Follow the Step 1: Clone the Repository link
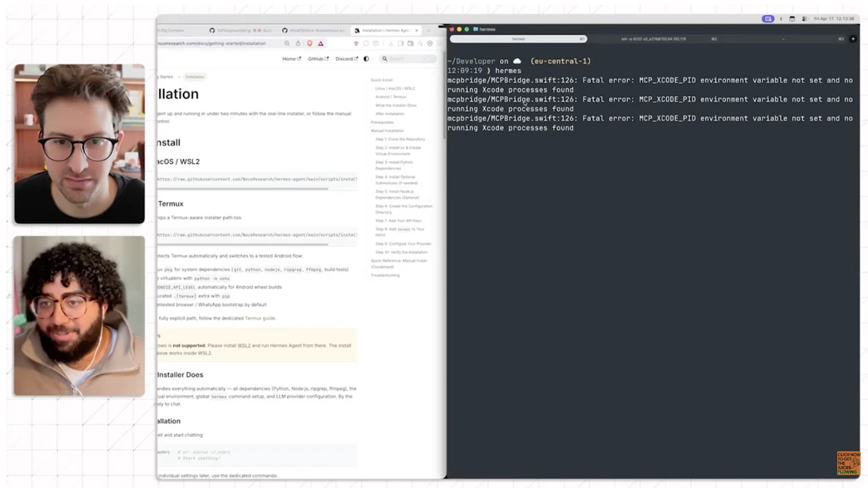Screen dimensions: 868x488 coord(399,139)
